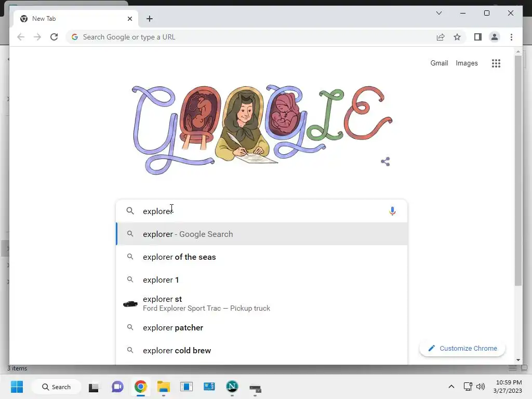Click the Chrome back arrow

21,37
